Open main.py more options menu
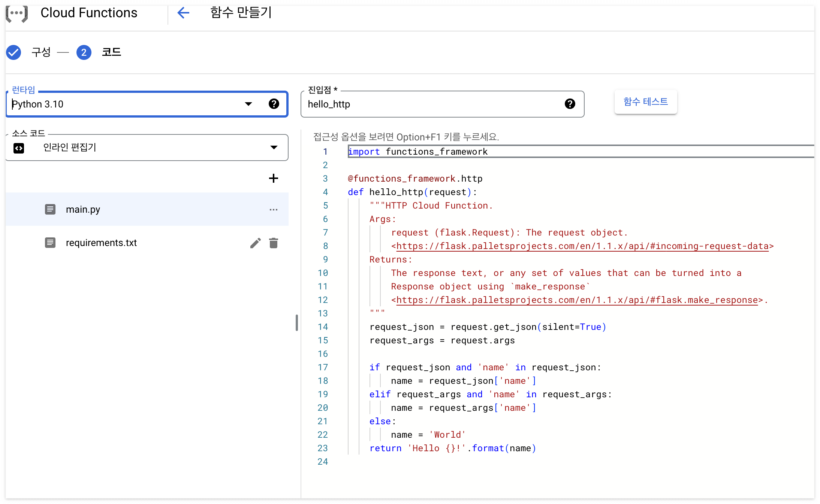 pyautogui.click(x=274, y=210)
